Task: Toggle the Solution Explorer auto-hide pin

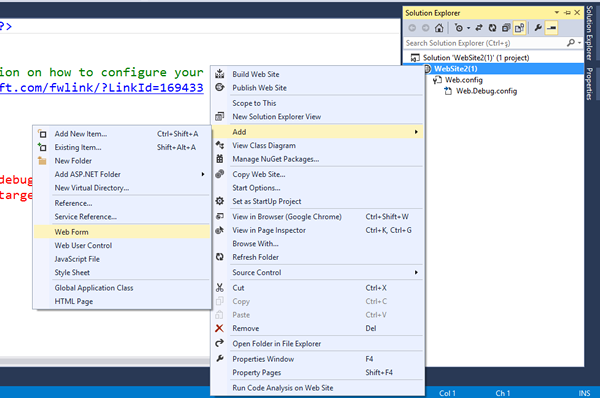Action: (567, 13)
